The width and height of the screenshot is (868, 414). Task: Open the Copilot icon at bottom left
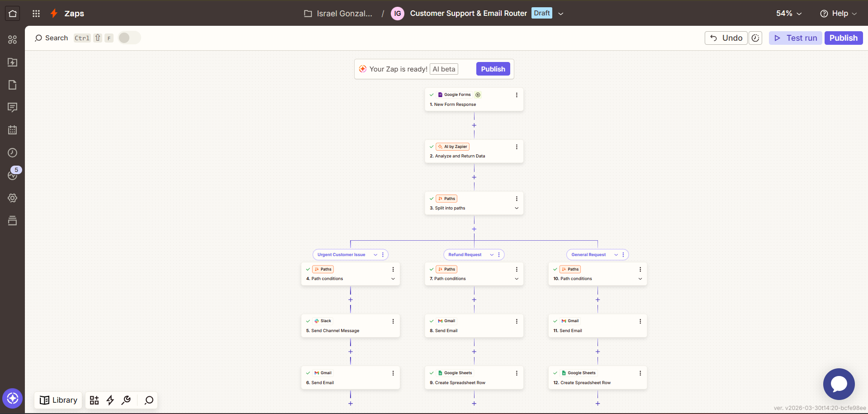(12, 399)
